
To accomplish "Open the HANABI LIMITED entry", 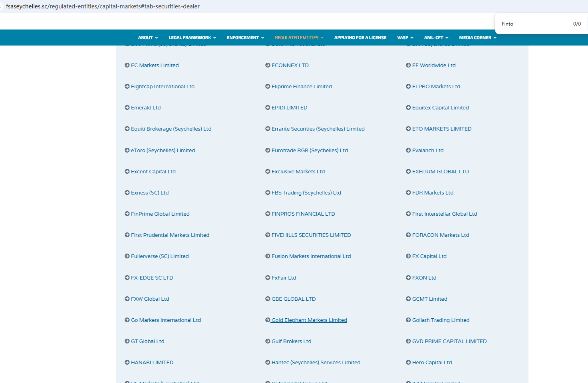I will pyautogui.click(x=152, y=362).
